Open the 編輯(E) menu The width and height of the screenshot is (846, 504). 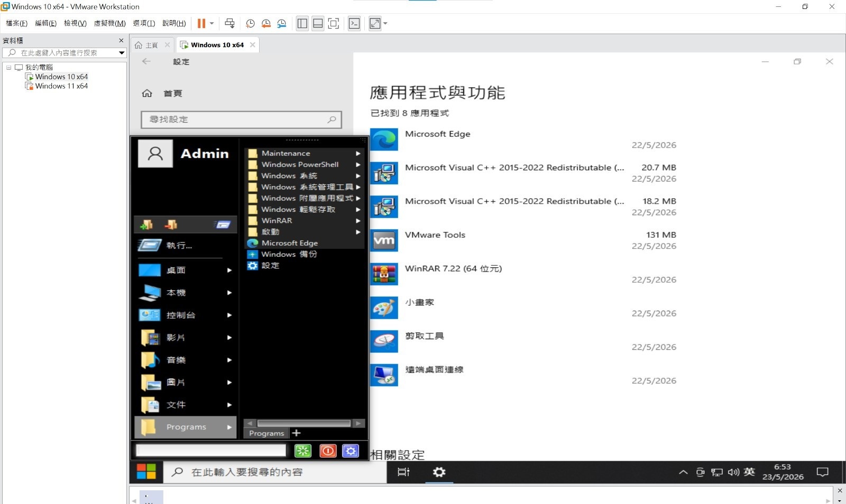click(45, 23)
